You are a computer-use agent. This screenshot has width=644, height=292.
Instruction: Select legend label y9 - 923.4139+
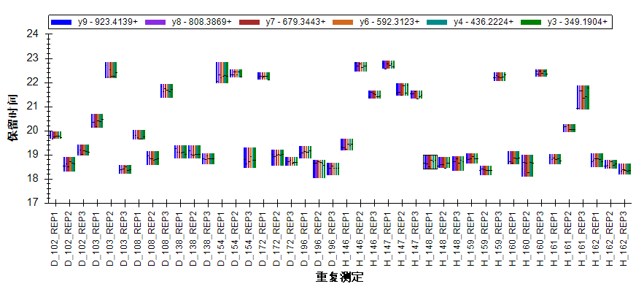pyautogui.click(x=107, y=23)
